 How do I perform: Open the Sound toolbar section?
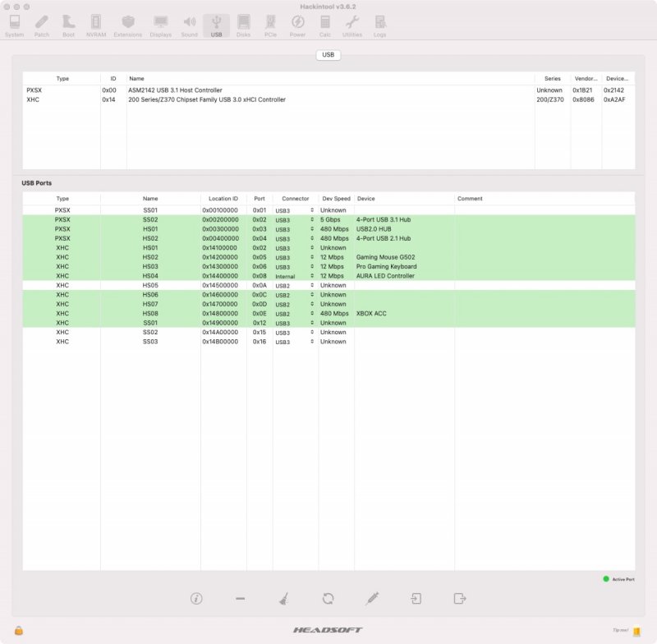click(x=189, y=26)
